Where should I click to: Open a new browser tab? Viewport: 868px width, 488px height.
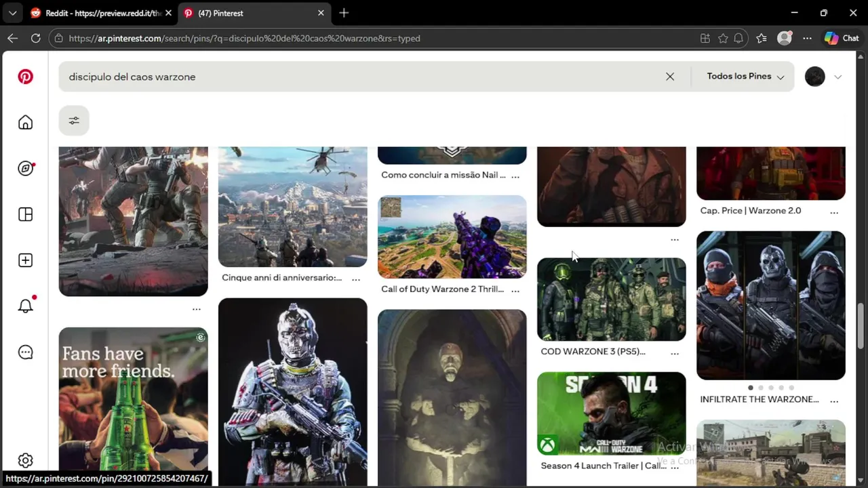344,13
